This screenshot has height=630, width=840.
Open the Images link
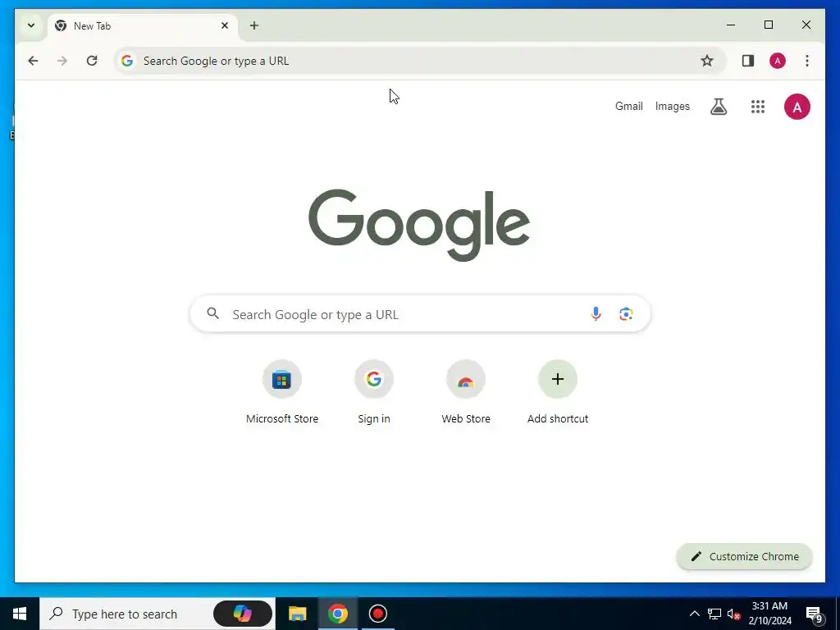(673, 107)
